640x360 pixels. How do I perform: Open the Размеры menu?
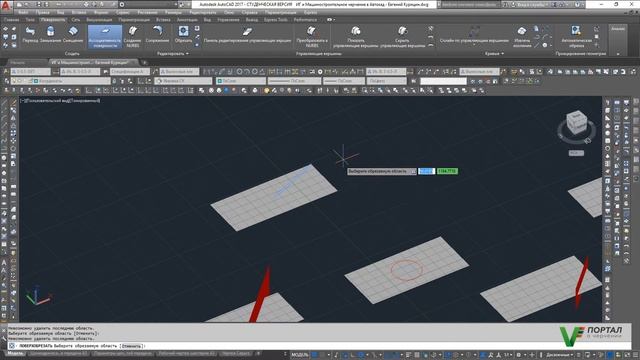(x=173, y=13)
